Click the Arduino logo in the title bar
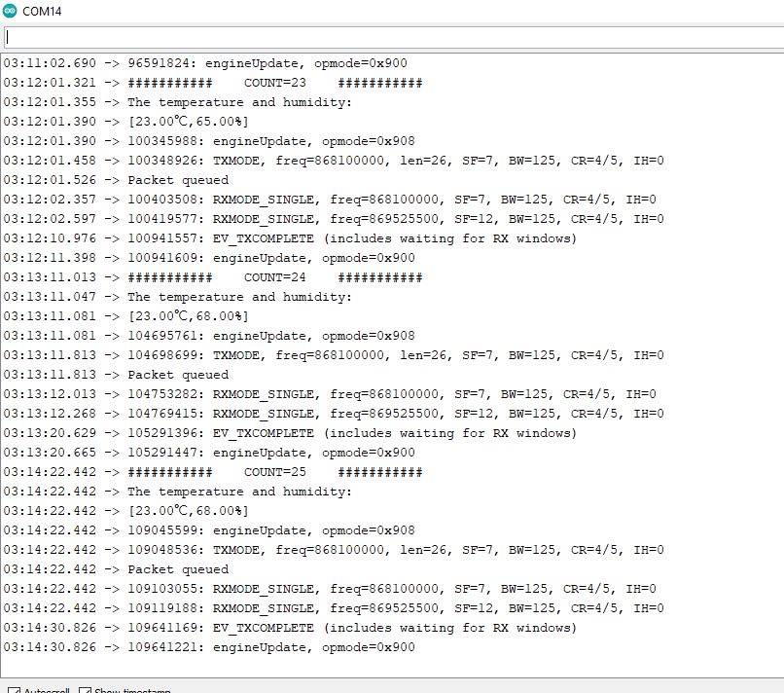Screen dimensions: 784x693 [11, 12]
